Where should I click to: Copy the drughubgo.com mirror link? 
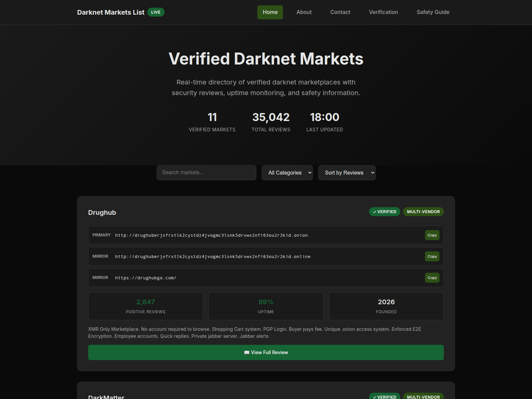pyautogui.click(x=432, y=278)
